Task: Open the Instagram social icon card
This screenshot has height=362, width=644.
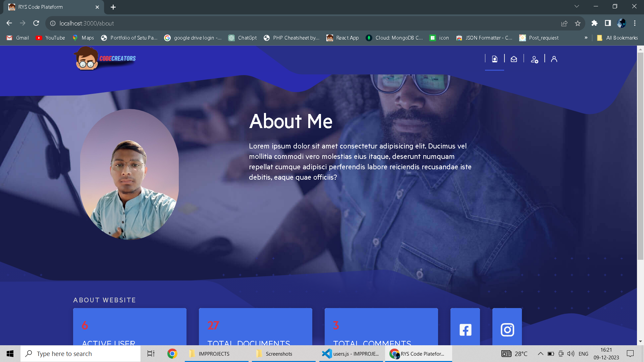Action: [507, 329]
